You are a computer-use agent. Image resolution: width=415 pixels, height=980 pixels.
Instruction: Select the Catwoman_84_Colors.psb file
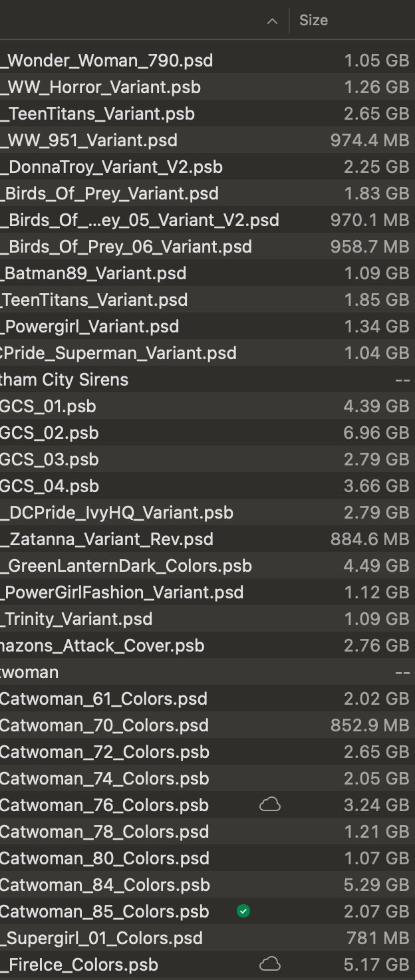point(105,885)
